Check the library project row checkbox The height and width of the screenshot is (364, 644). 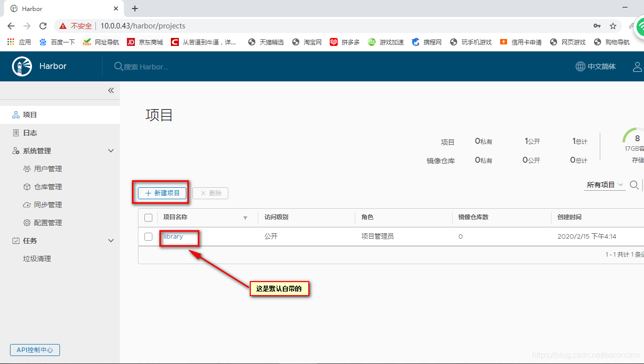(x=148, y=237)
